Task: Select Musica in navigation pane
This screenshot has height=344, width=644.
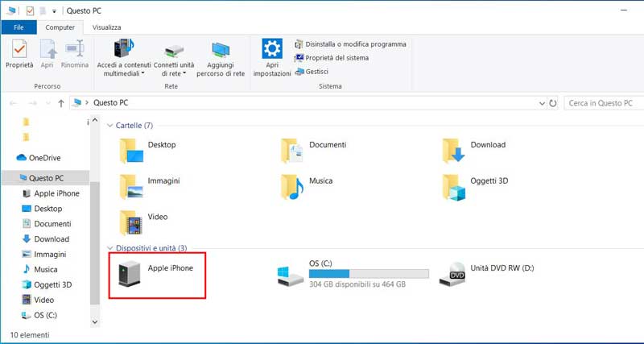Action: coord(39,270)
